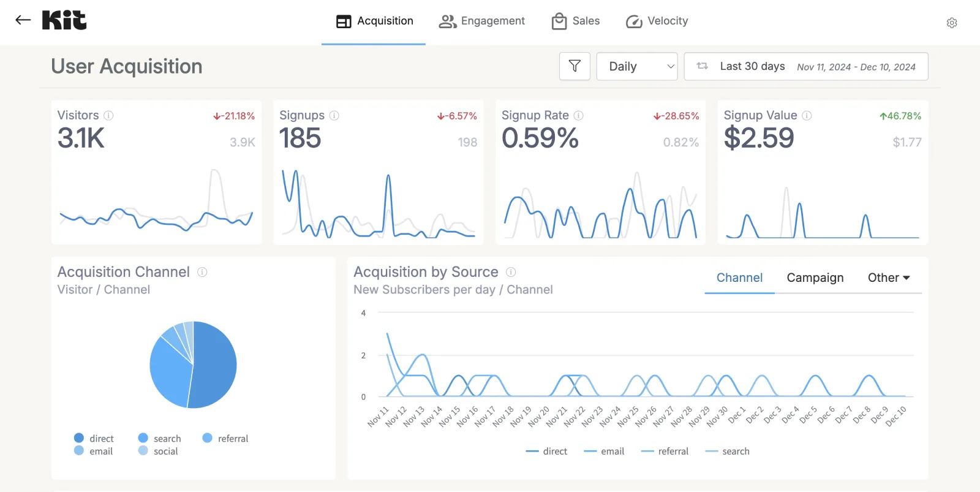
Task: Toggle the direct series in line chart legend
Action: 546,452
